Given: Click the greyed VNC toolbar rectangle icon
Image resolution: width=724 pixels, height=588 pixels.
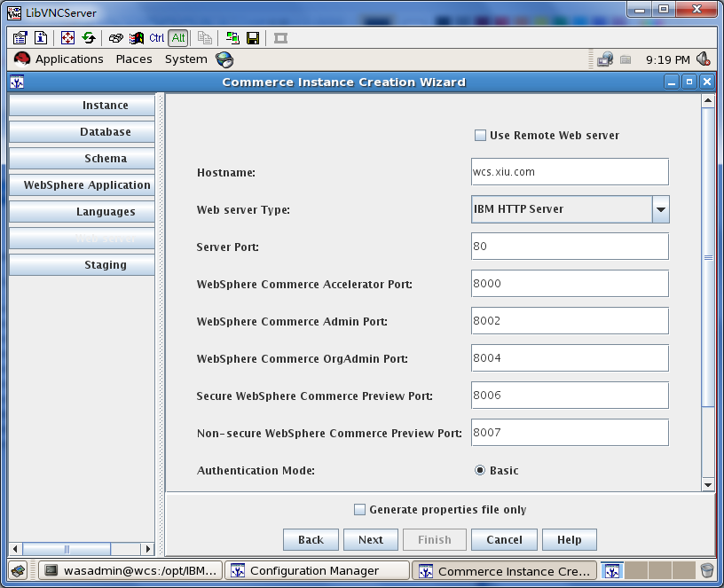Looking at the screenshot, I should point(280,38).
